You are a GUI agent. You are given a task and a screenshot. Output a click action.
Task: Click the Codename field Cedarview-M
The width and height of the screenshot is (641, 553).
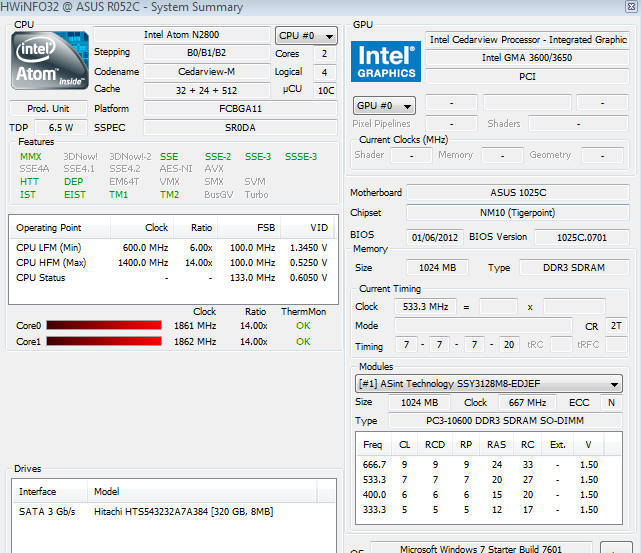(x=206, y=72)
